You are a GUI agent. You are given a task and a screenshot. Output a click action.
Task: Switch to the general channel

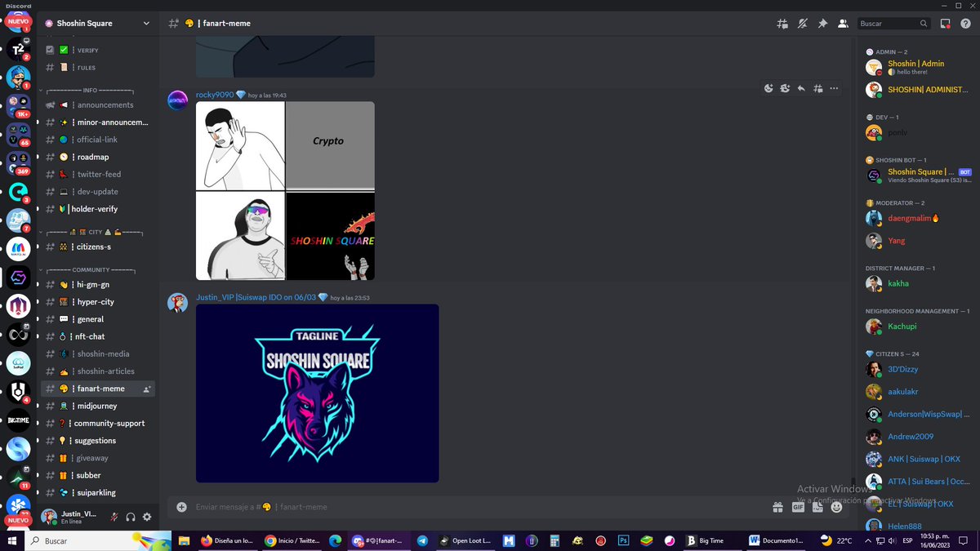pyautogui.click(x=98, y=319)
